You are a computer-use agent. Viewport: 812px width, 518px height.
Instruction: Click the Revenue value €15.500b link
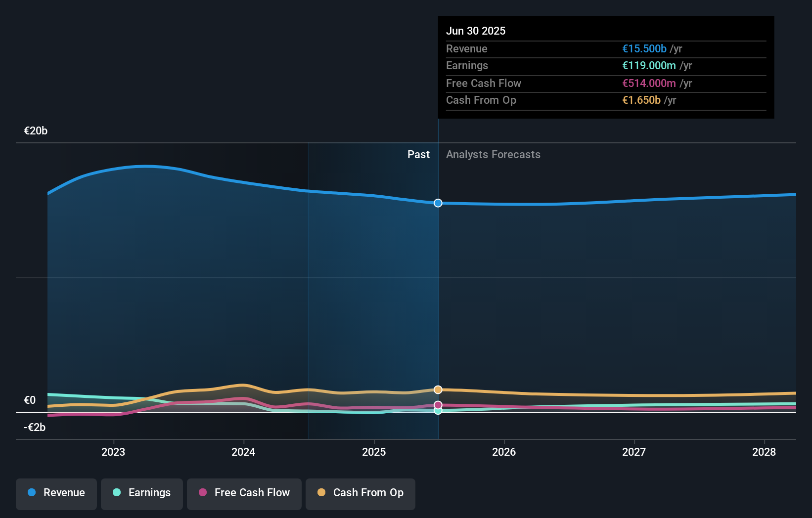coord(644,49)
